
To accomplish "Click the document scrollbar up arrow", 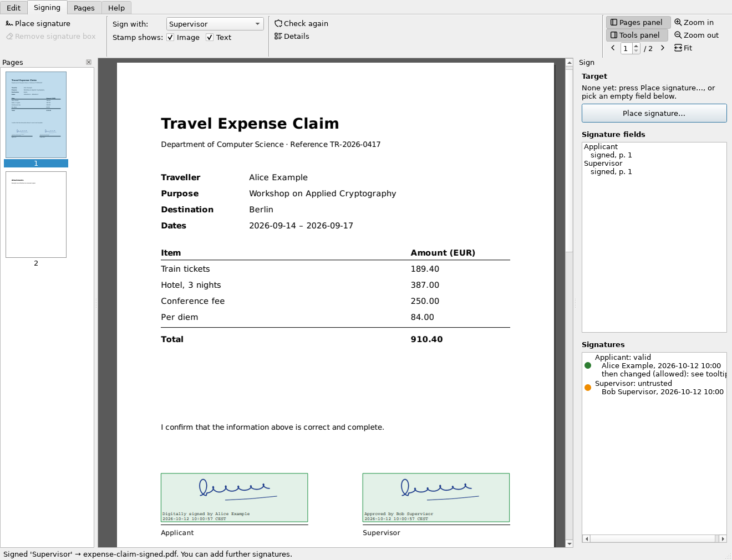I will tap(569, 63).
